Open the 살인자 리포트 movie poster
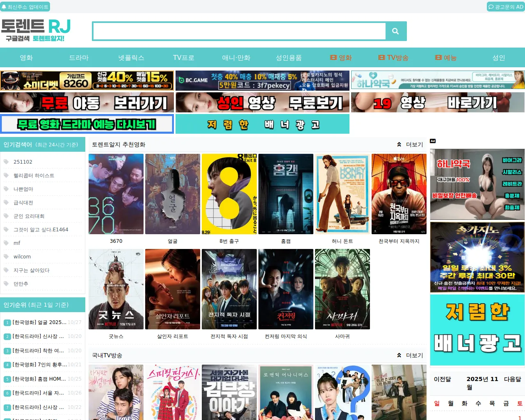The image size is (525, 420). (x=173, y=289)
